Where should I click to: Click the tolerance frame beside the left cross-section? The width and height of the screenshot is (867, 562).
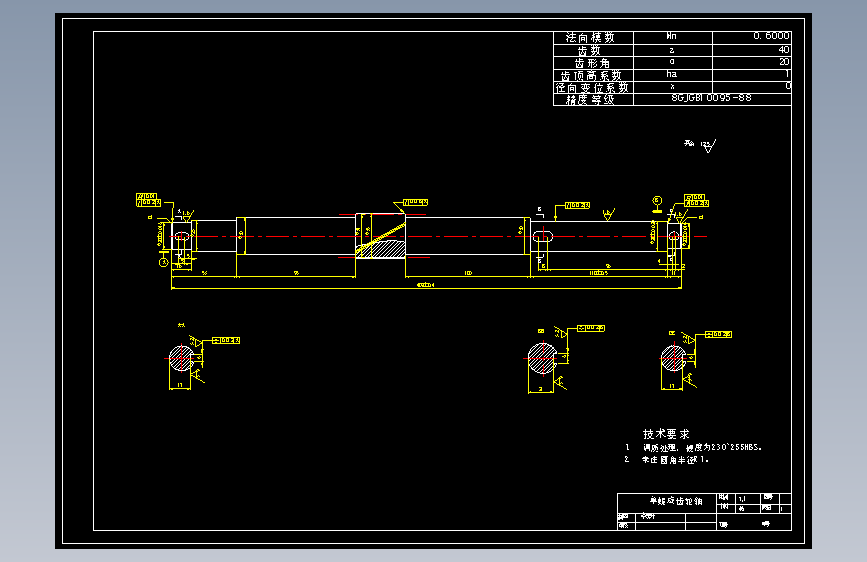click(x=226, y=341)
